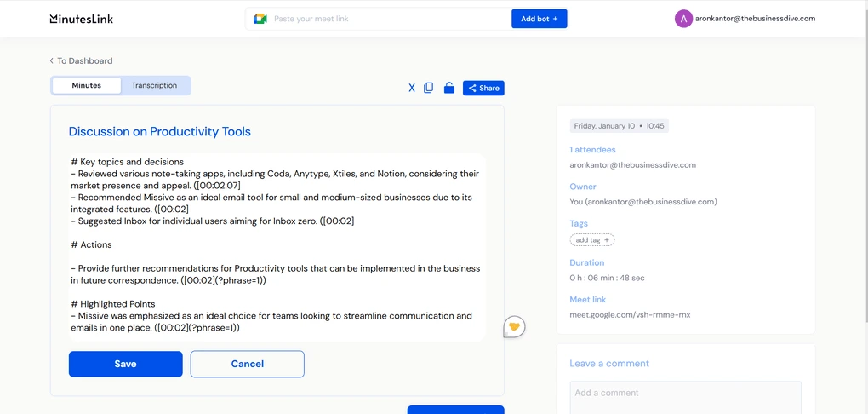868x414 pixels.
Task: Cancel editing the minutes
Action: pos(248,364)
